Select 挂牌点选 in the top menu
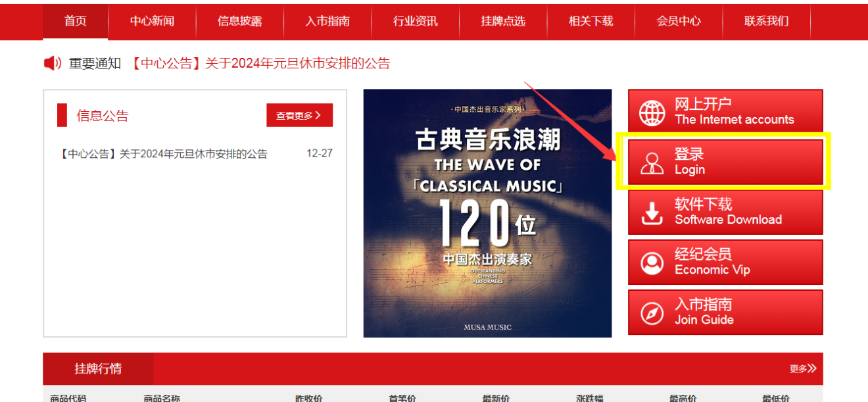The width and height of the screenshot is (868, 402). 503,21
